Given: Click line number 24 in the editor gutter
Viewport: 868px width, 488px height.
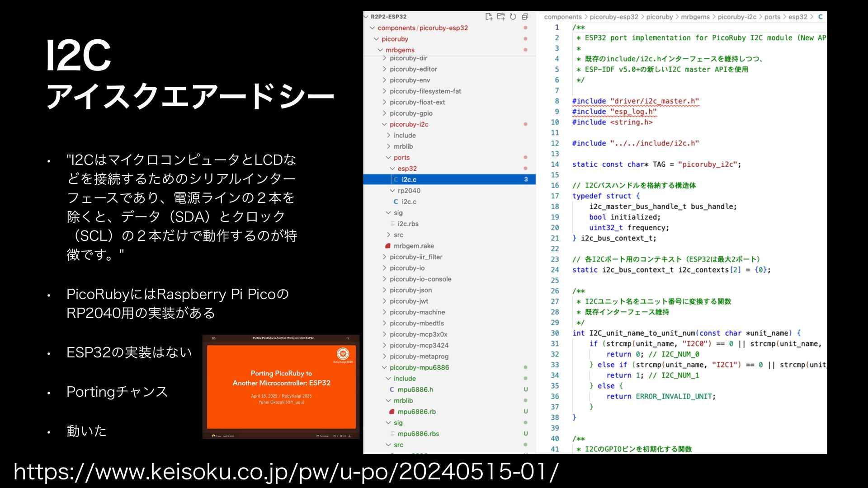Looking at the screenshot, I should tap(555, 270).
